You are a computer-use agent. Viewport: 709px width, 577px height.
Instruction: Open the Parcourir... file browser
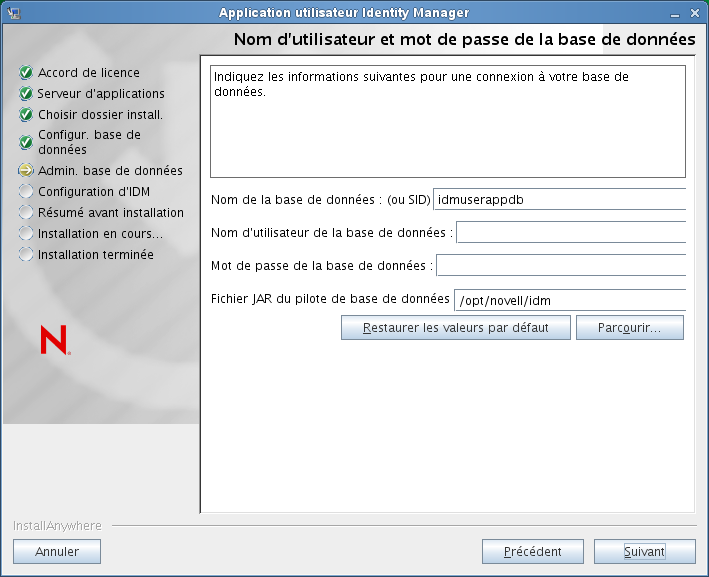629,327
